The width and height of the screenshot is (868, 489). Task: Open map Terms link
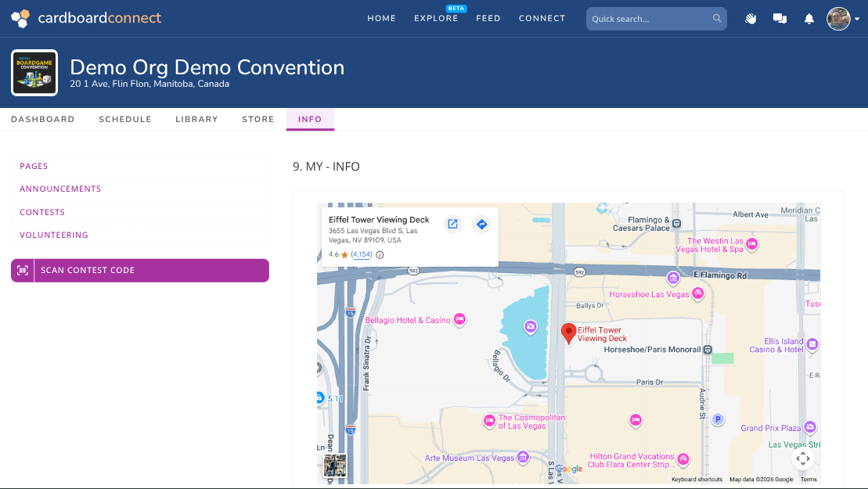coord(809,479)
